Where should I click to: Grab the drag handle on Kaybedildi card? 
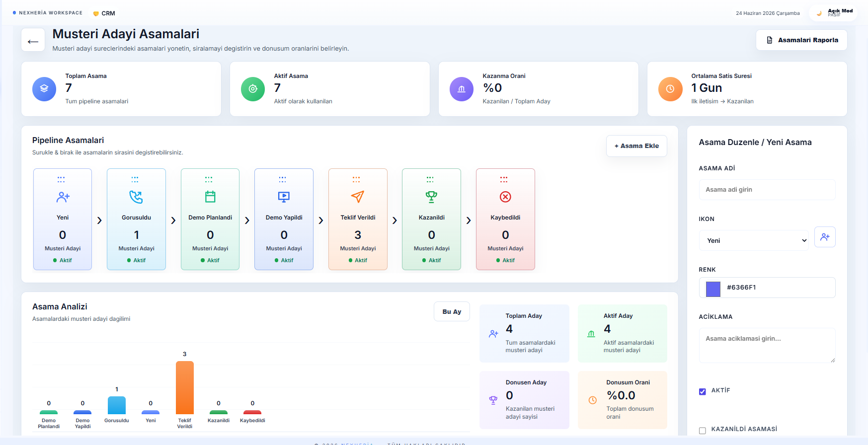[x=504, y=179]
